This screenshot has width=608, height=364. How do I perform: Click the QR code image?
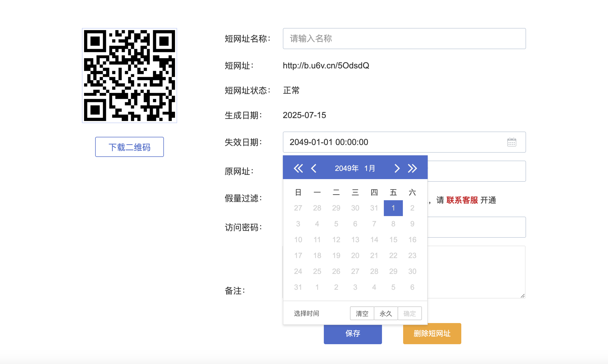point(130,76)
